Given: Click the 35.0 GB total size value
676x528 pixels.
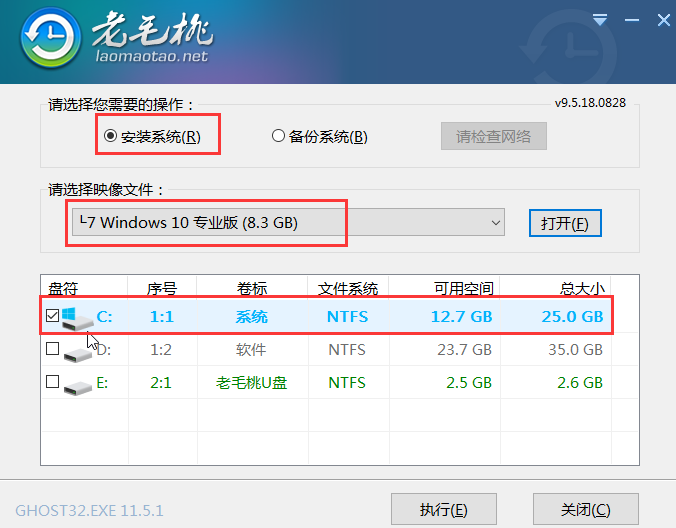Looking at the screenshot, I should pyautogui.click(x=575, y=350).
